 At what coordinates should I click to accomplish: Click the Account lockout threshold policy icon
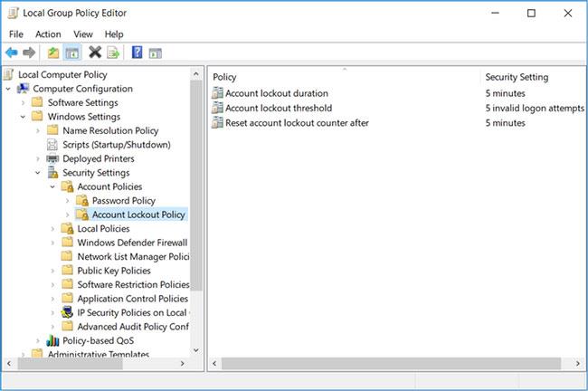point(217,108)
